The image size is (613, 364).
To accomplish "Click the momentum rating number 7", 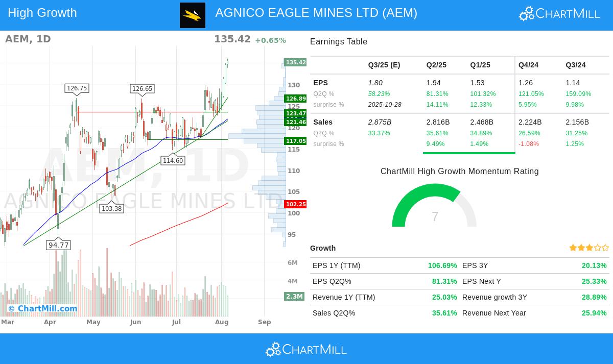I will (x=435, y=217).
